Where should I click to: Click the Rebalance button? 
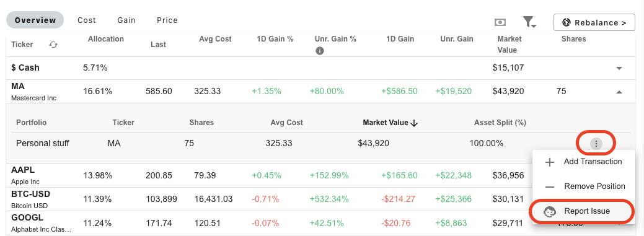click(594, 22)
